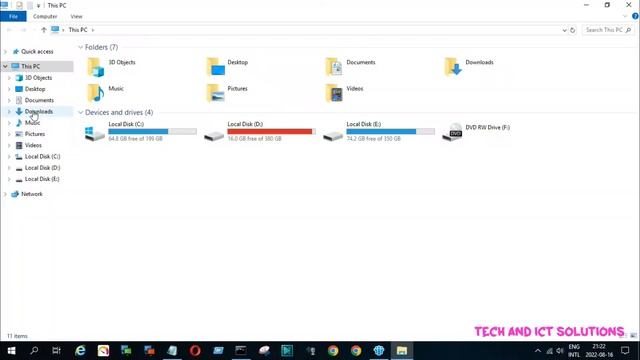Click the search magnifier in Search This PC
Screen dimensions: 640x360
(628, 30)
